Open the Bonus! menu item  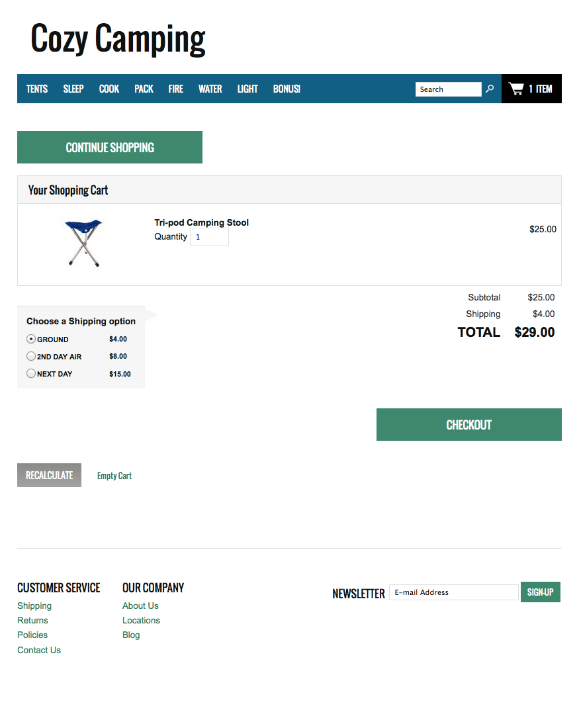pyautogui.click(x=287, y=89)
